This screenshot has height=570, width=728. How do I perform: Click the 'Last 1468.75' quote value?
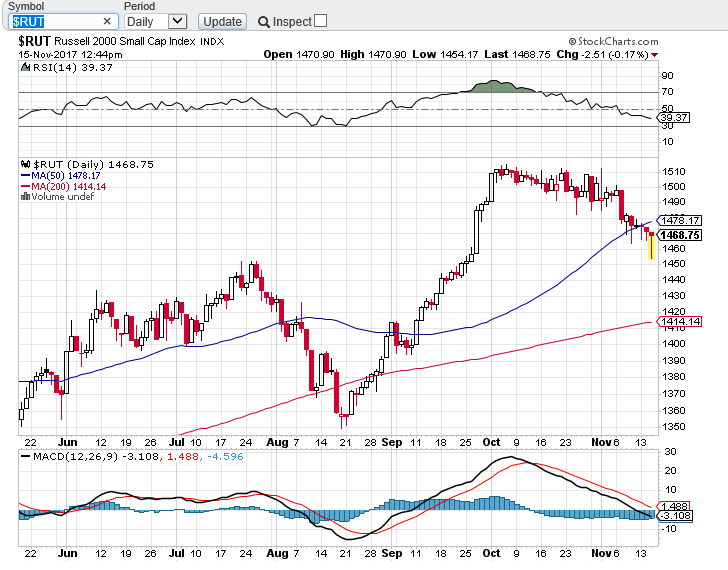click(517, 55)
